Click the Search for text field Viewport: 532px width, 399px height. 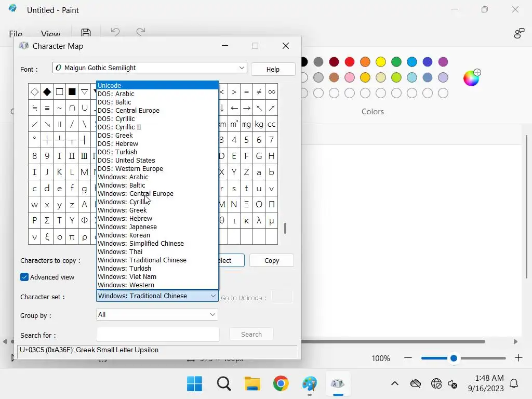tap(158, 334)
